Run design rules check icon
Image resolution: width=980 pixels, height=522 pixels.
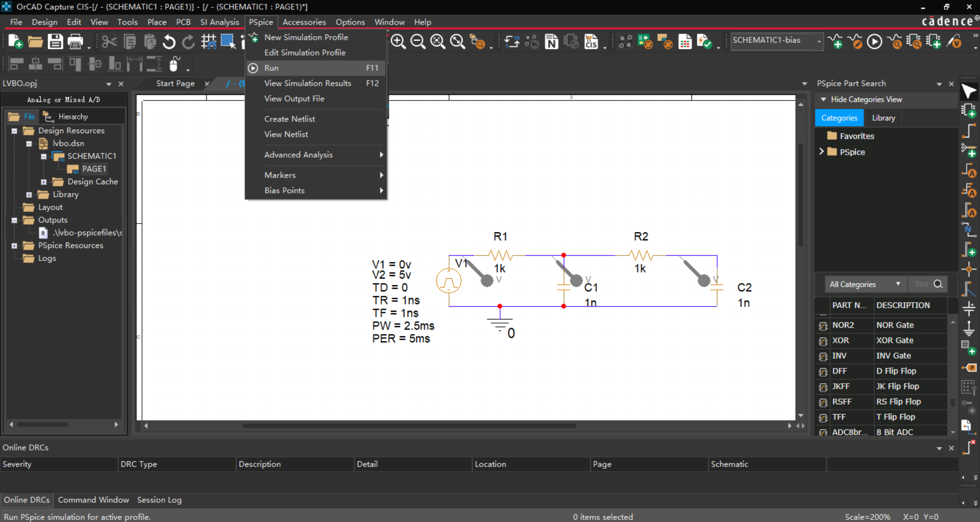[x=705, y=41]
